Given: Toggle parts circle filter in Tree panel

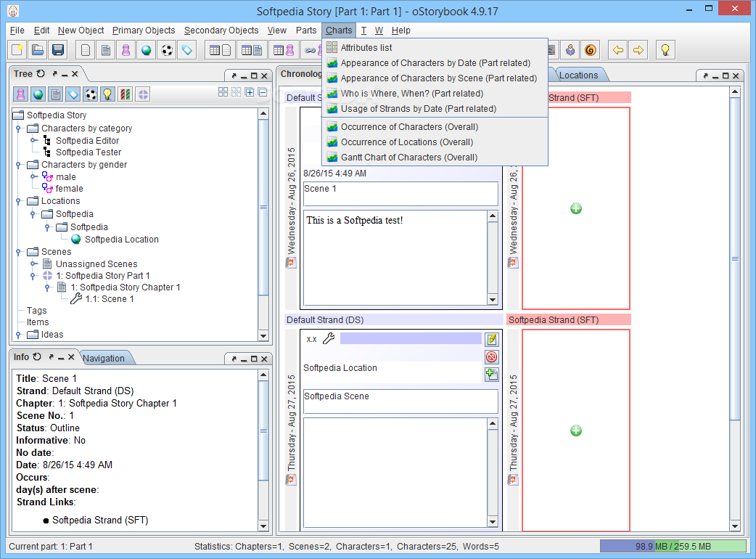Looking at the screenshot, I should point(143,94).
